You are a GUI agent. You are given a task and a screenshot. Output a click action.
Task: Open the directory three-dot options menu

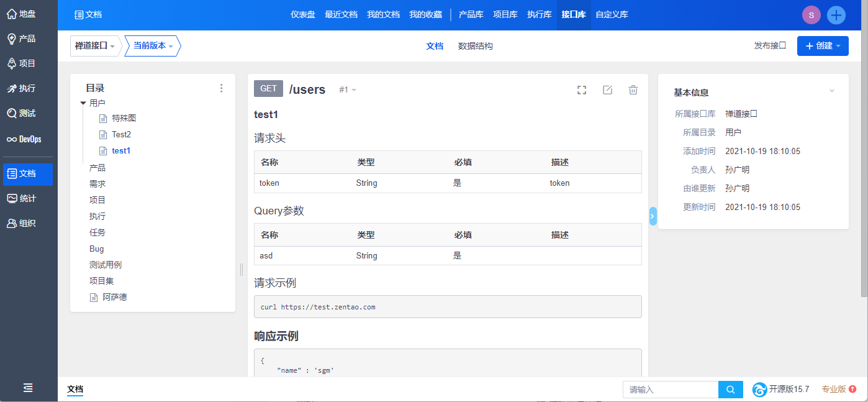(221, 88)
